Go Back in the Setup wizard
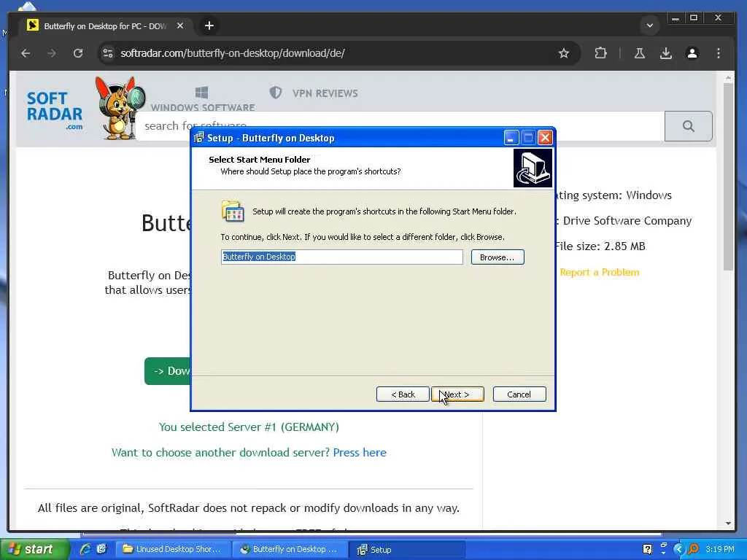Image resolution: width=747 pixels, height=560 pixels. (403, 394)
